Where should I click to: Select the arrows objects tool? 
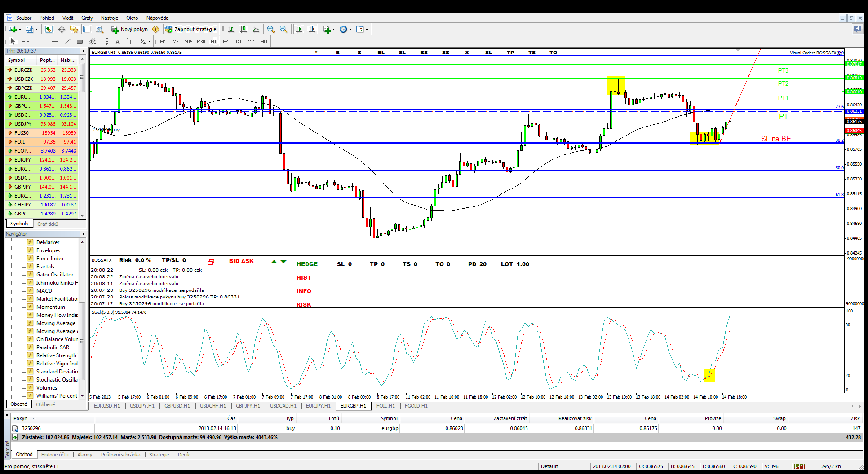click(x=142, y=41)
